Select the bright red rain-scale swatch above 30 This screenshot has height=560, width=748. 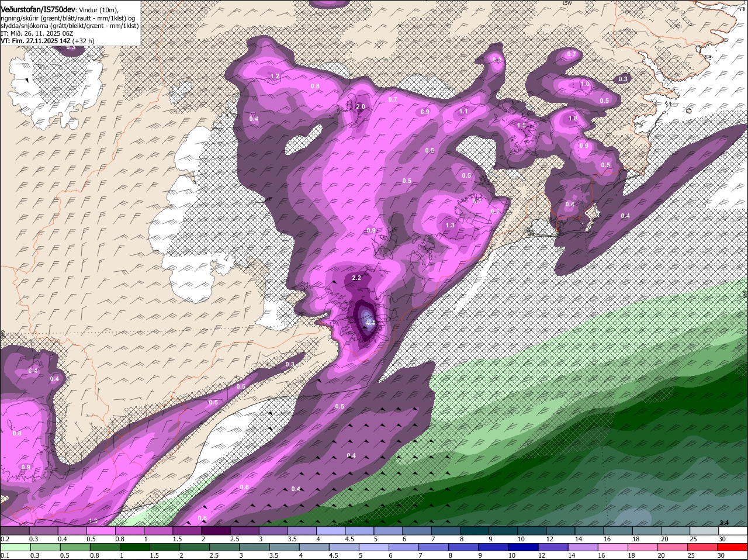pos(733,547)
